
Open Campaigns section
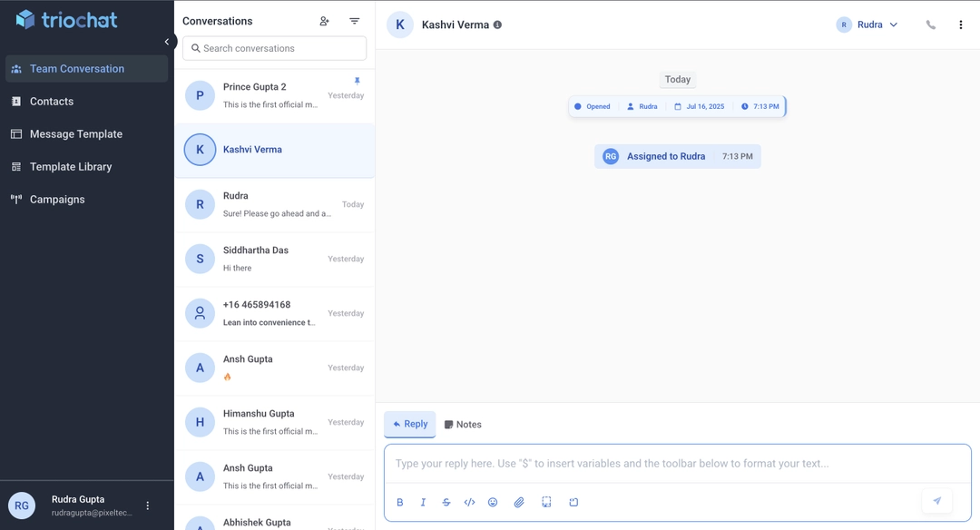(x=87, y=200)
